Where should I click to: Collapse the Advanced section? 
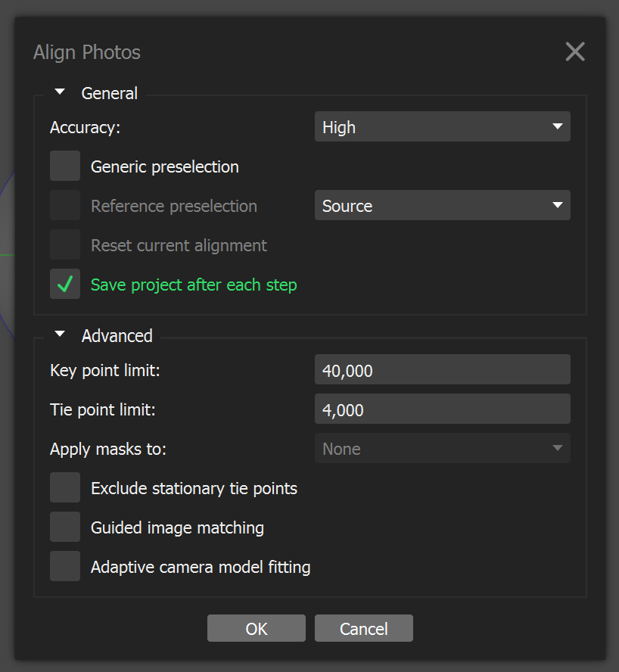point(60,334)
